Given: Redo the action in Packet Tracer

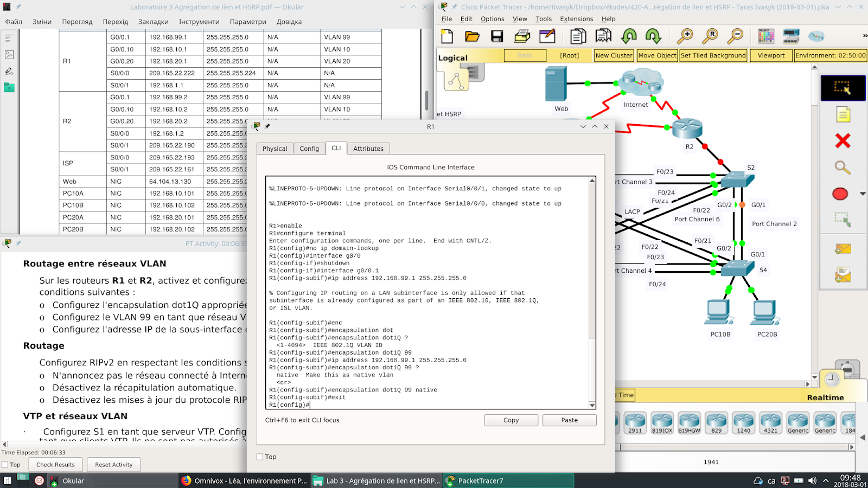Looking at the screenshot, I should [x=653, y=36].
